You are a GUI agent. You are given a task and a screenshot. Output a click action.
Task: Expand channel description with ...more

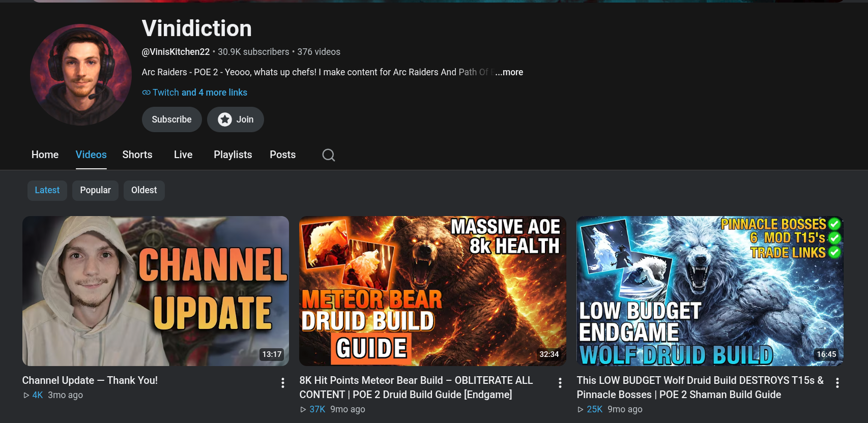(x=509, y=72)
